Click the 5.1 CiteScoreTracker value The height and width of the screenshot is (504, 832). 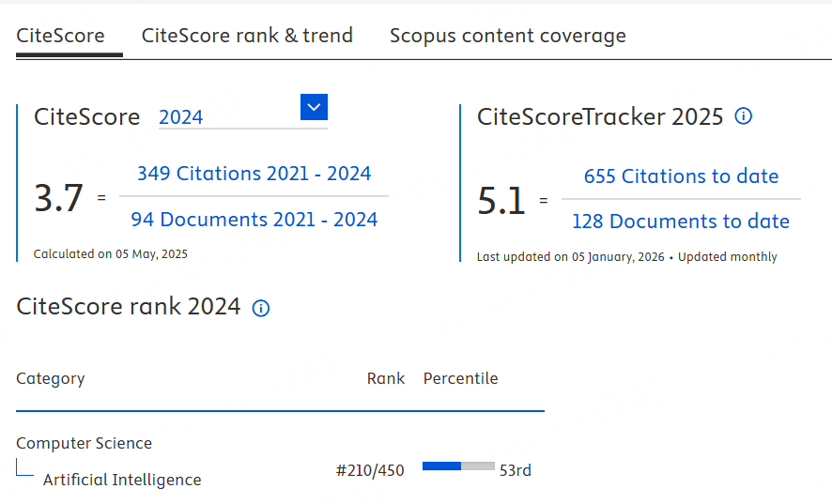click(x=501, y=200)
